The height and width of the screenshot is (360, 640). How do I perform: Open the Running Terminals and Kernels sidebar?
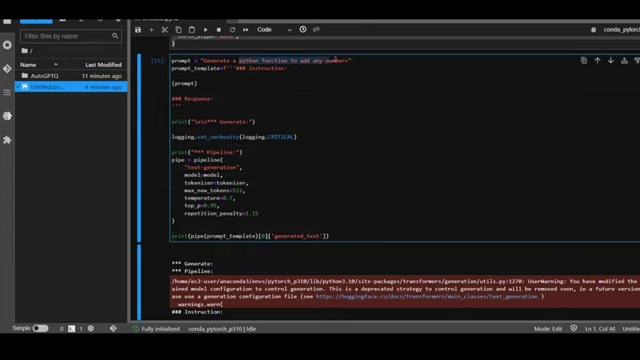[x=7, y=45]
